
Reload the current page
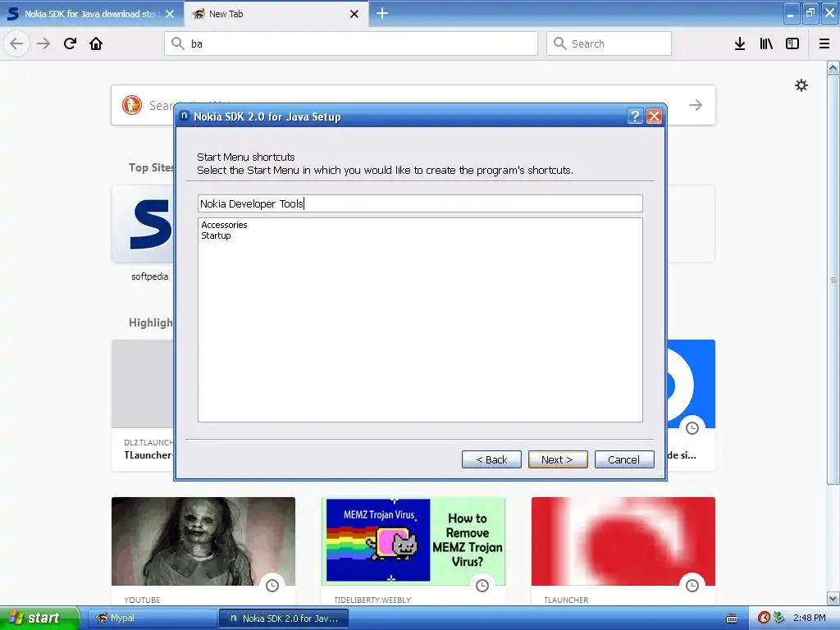(x=70, y=43)
